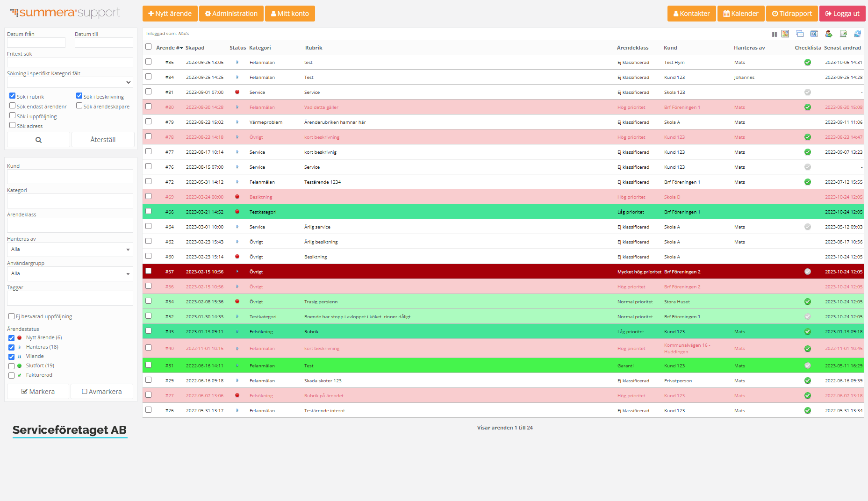Select checkbox for ticket #57 row
This screenshot has height=501, width=868.
(x=149, y=271)
